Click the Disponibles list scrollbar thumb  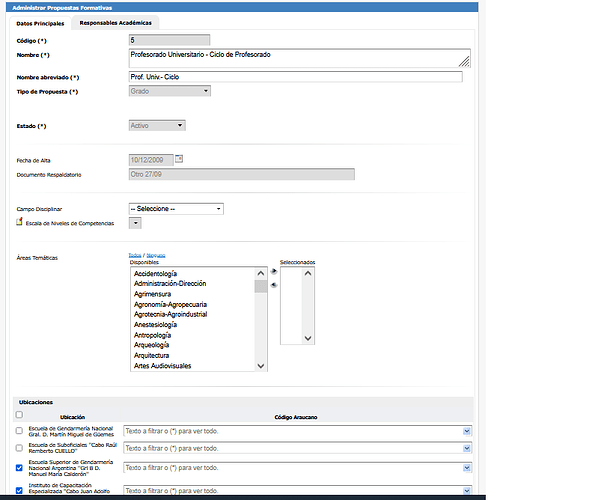click(x=261, y=286)
